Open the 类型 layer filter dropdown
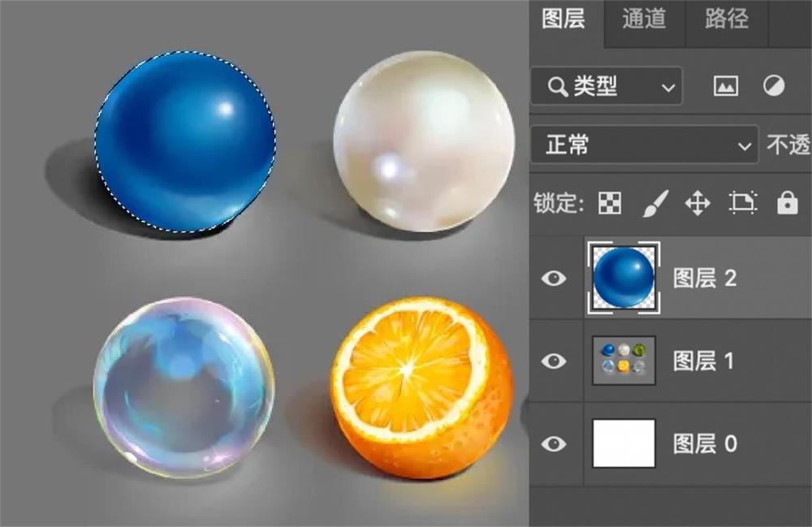812x527 pixels. click(x=607, y=86)
